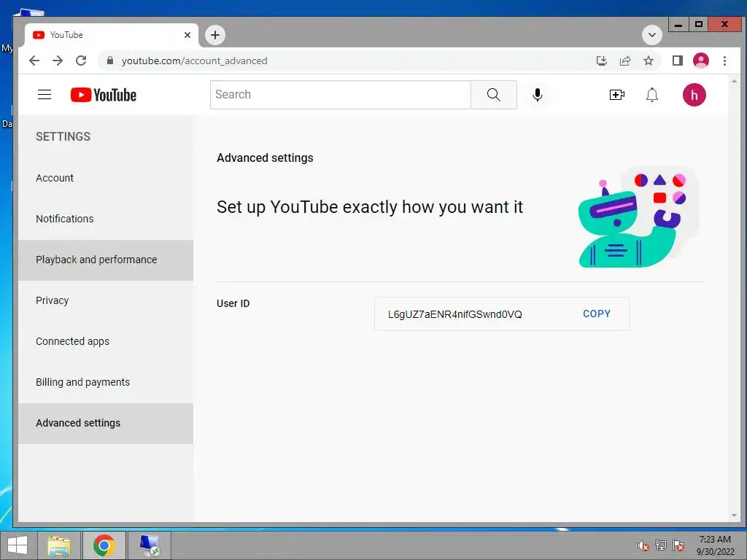The image size is (747, 560).
Task: Open the Create video camera icon
Action: coord(617,95)
